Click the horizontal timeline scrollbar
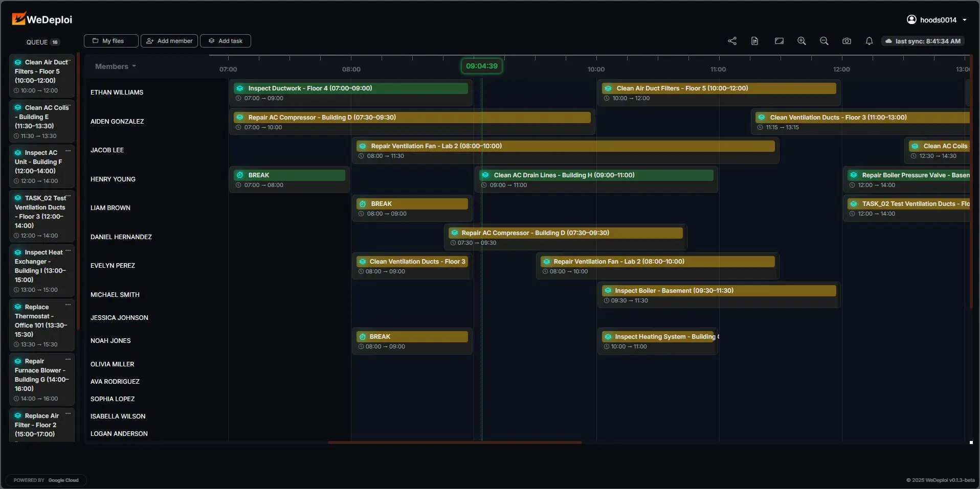This screenshot has width=980, height=489. click(x=454, y=443)
